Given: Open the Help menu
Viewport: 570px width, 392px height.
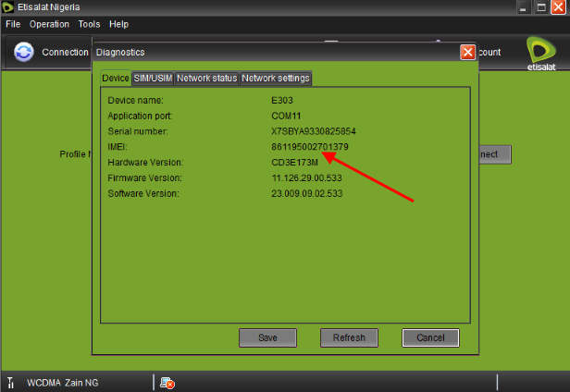Looking at the screenshot, I should point(118,24).
